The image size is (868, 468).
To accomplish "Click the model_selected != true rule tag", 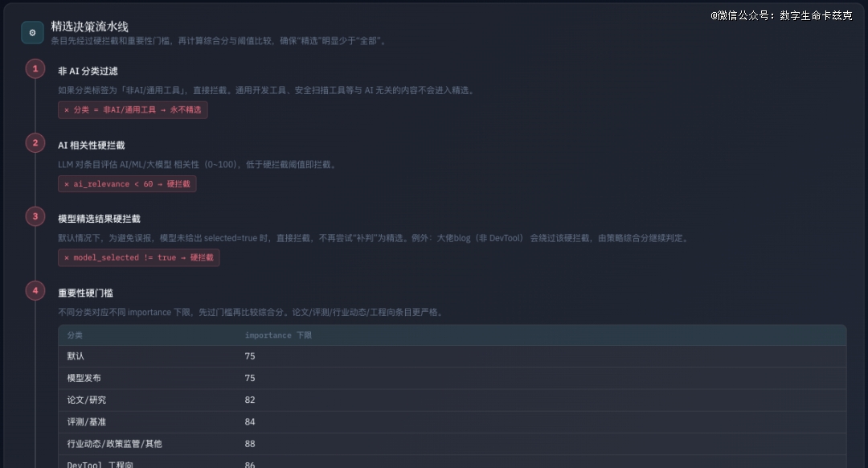I will click(x=138, y=258).
